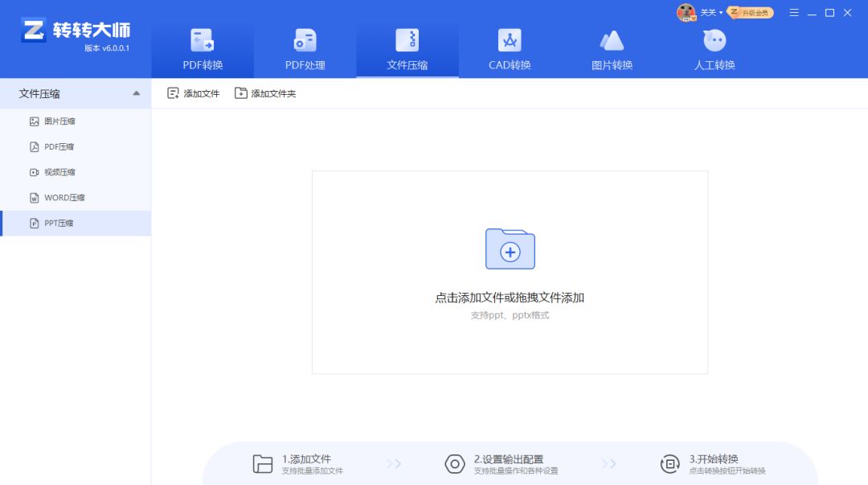Image resolution: width=868 pixels, height=485 pixels.
Task: Select the 图片压缩 icon in sidebar
Action: pos(34,121)
